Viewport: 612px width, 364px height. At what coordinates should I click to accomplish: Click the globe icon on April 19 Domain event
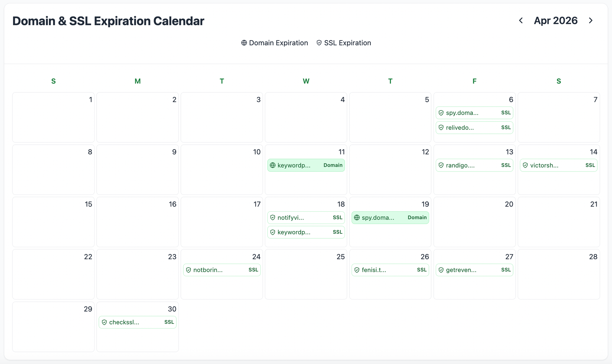(x=357, y=217)
